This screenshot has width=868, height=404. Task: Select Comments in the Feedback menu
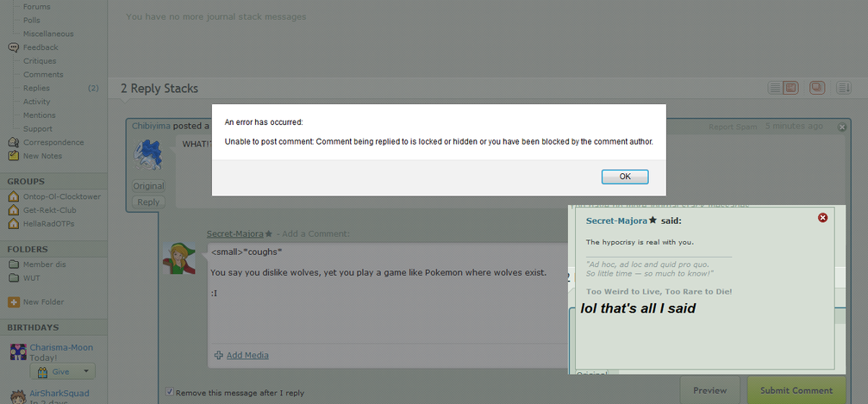43,75
